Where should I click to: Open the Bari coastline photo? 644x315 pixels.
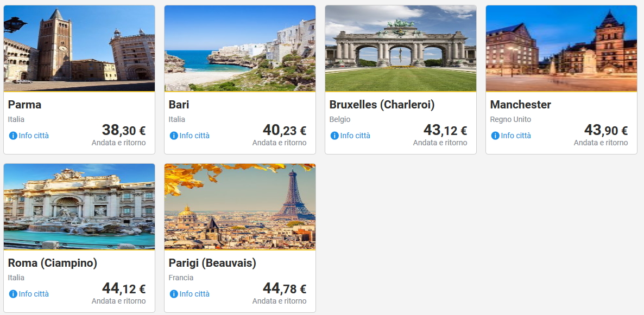[240, 48]
